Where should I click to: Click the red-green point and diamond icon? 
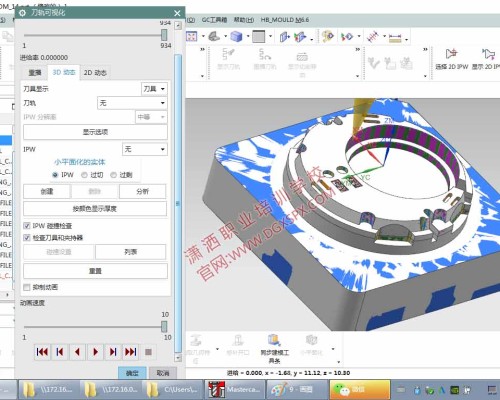click(347, 36)
